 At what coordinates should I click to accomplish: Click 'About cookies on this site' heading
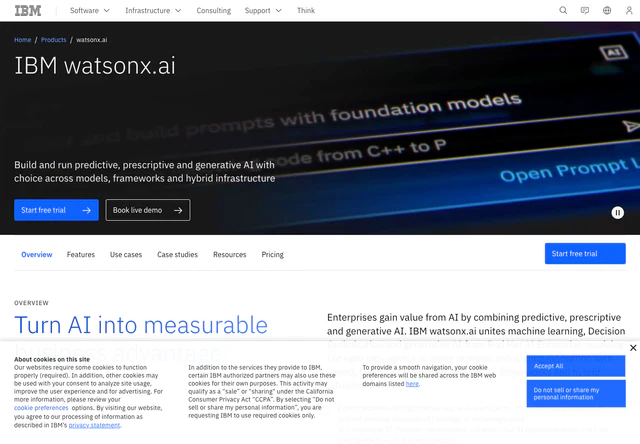(x=52, y=359)
